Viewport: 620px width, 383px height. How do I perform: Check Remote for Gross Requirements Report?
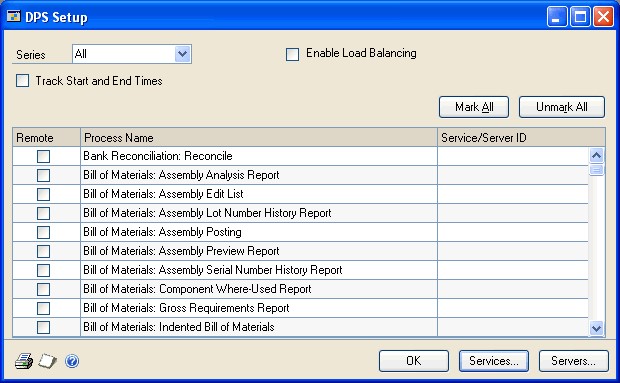[x=43, y=308]
